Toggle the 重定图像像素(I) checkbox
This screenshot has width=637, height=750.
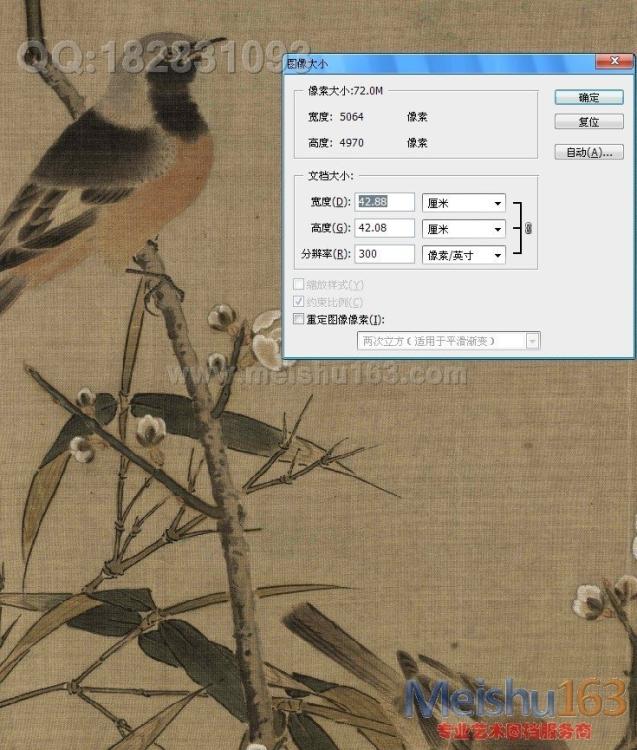coord(298,319)
